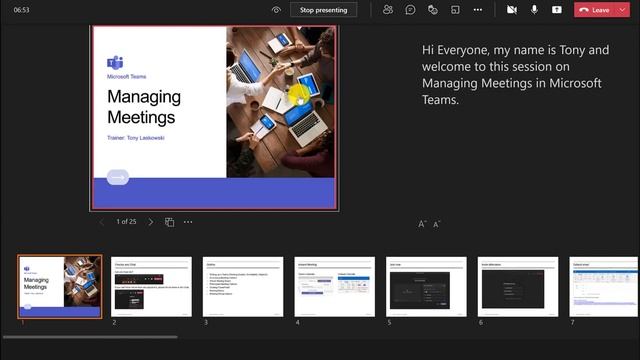Open breakout rooms icon
Viewport: 640px width, 360px height.
[x=455, y=10]
